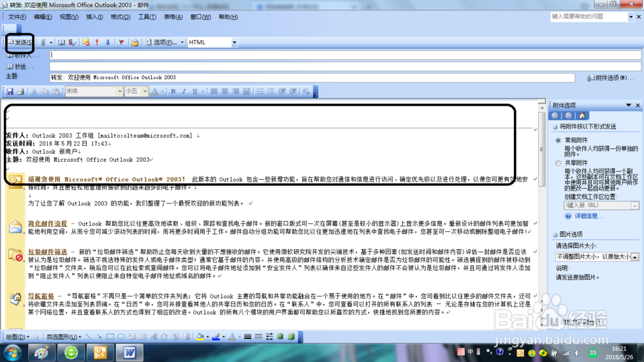
Task: Click the font color A button on the formatting toolbar
Action: pos(155,91)
